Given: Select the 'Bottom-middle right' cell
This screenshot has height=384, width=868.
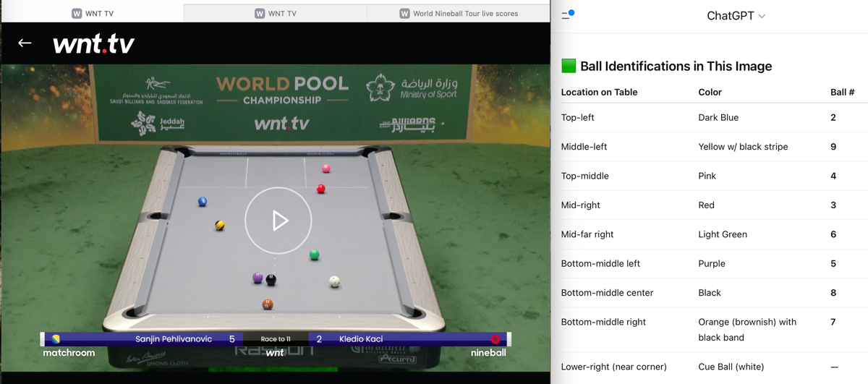Looking at the screenshot, I should (603, 322).
